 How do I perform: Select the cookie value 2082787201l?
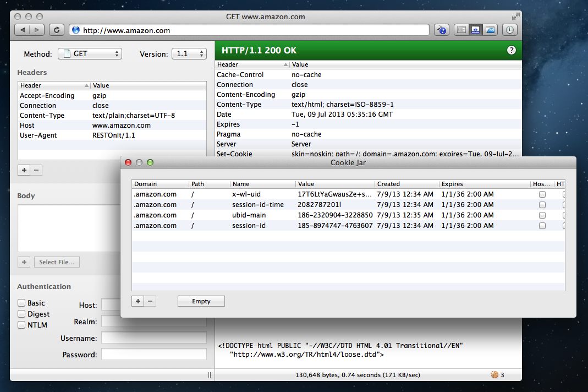[320, 205]
